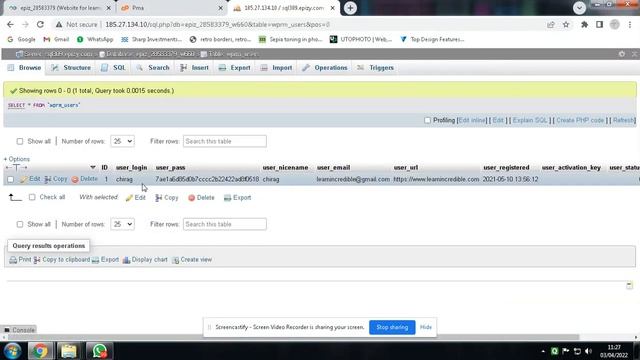
Task: Open the column sort dropdown arrow before ID
Action: point(93,167)
